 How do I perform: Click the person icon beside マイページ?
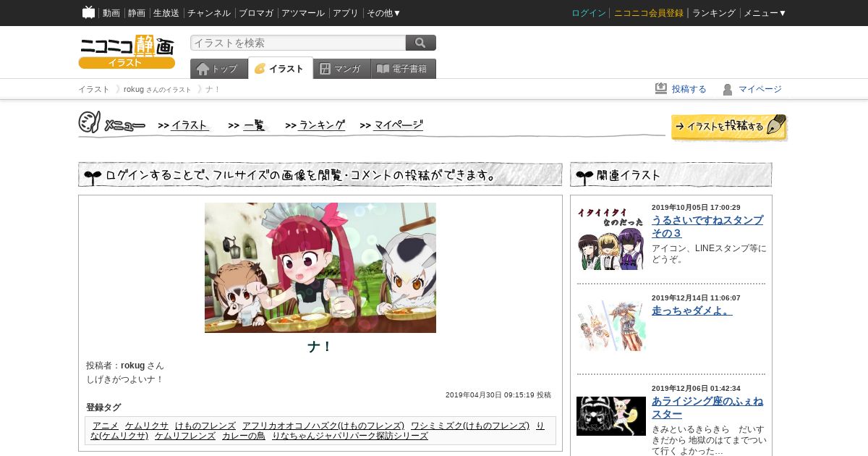pyautogui.click(x=728, y=89)
